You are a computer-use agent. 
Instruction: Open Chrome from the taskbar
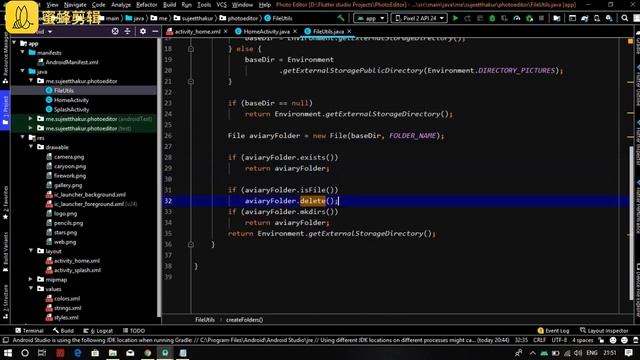(148, 353)
